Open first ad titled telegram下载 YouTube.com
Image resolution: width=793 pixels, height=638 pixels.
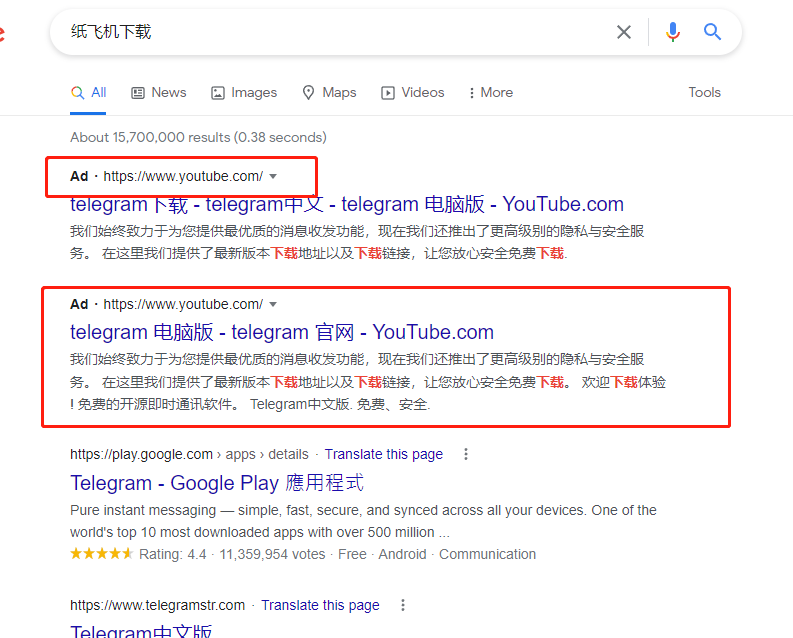click(346, 204)
